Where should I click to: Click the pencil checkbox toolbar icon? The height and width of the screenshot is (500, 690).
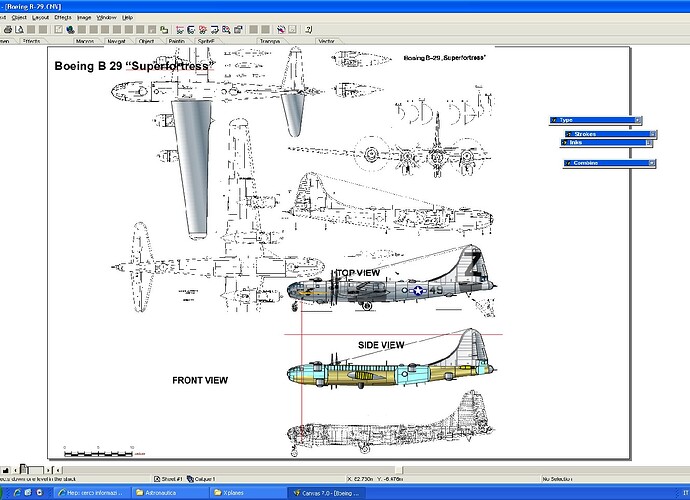[x=59, y=29]
